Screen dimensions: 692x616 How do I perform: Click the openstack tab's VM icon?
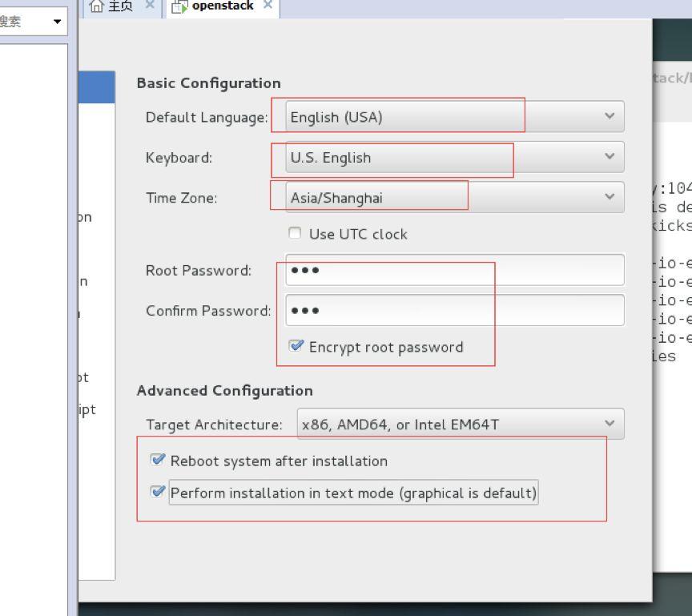point(179,6)
